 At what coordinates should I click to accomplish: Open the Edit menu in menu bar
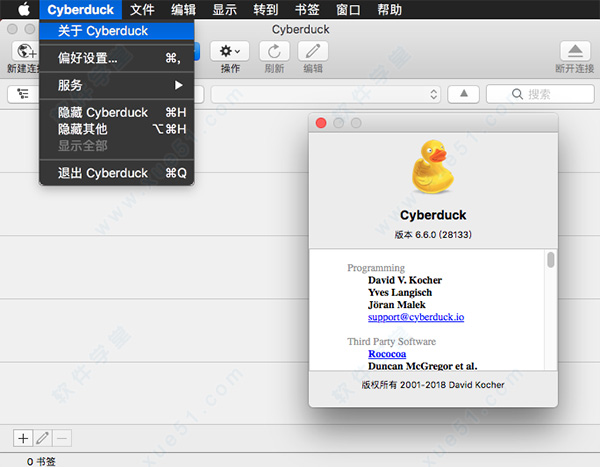click(x=183, y=9)
